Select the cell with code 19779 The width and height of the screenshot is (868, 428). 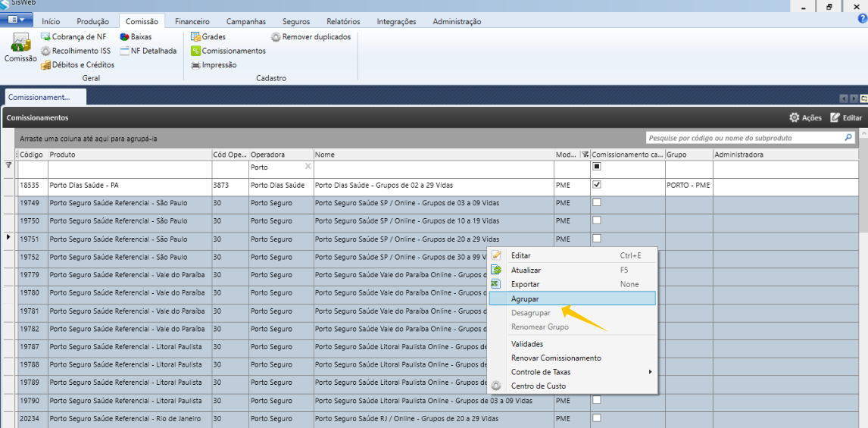click(33, 275)
